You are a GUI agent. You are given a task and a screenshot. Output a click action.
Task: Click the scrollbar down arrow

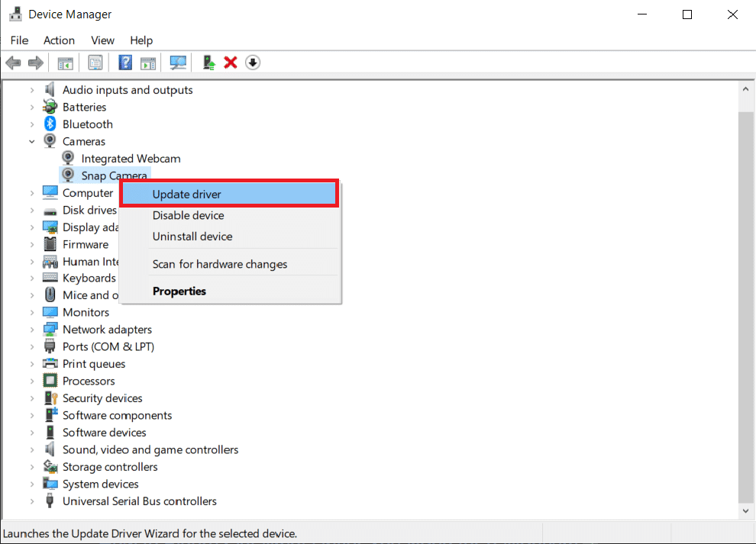click(746, 510)
